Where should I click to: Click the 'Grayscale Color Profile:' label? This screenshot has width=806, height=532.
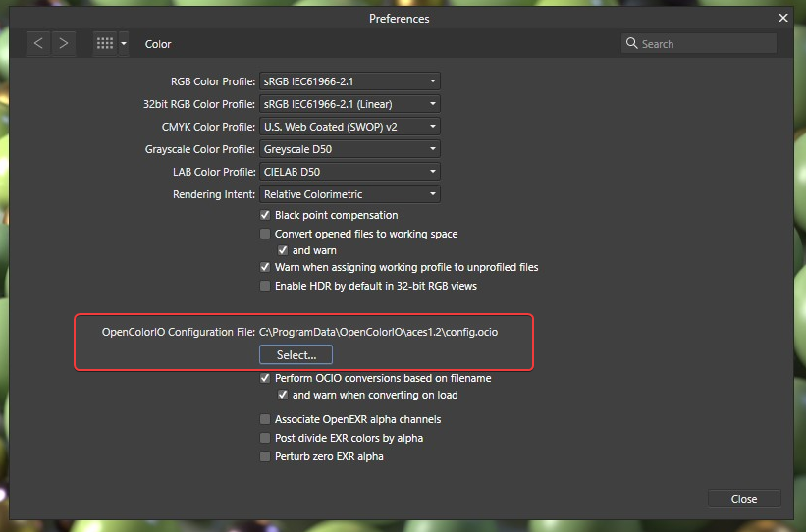(x=200, y=149)
